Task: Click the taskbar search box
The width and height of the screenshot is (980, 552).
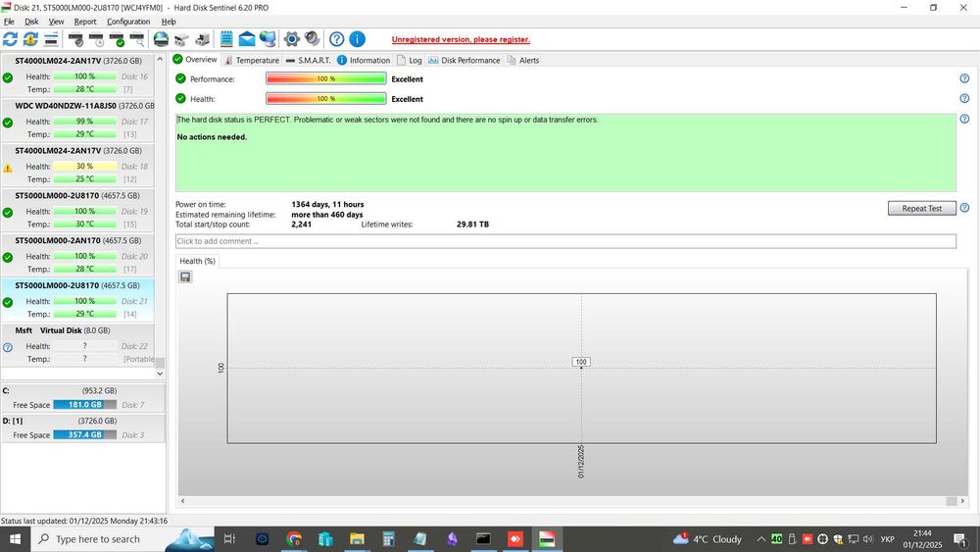Action: [x=122, y=539]
